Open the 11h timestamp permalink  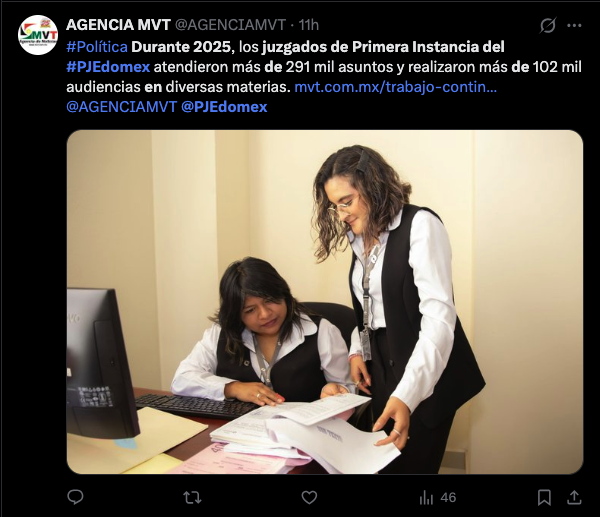click(308, 25)
